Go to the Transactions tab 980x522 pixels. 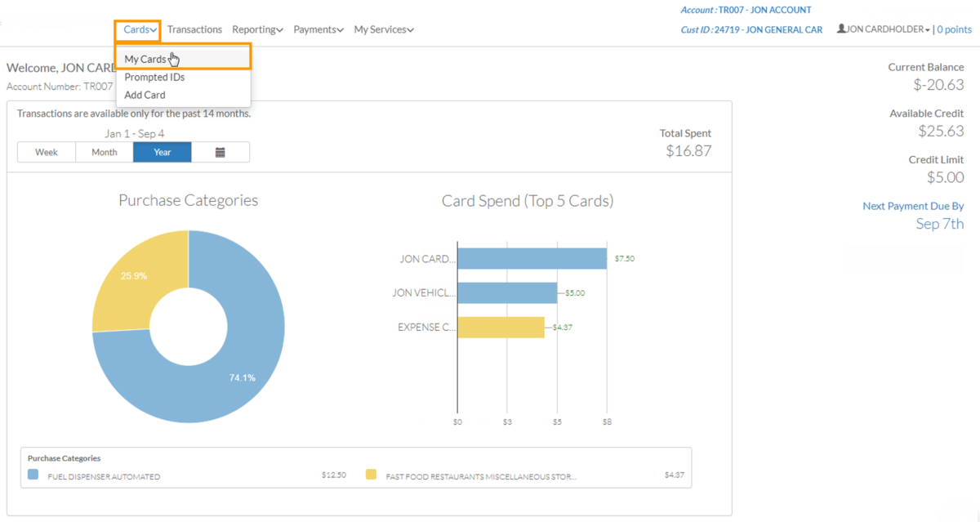(194, 29)
